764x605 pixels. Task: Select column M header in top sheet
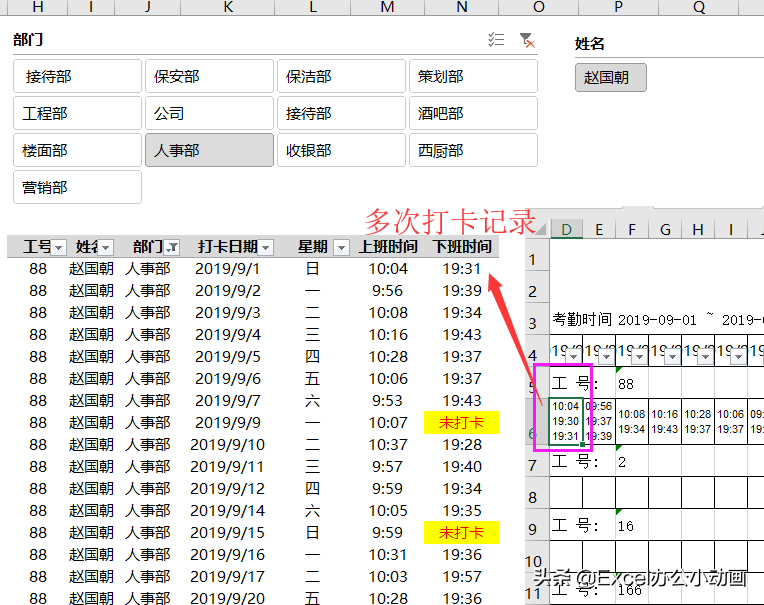click(x=387, y=7)
